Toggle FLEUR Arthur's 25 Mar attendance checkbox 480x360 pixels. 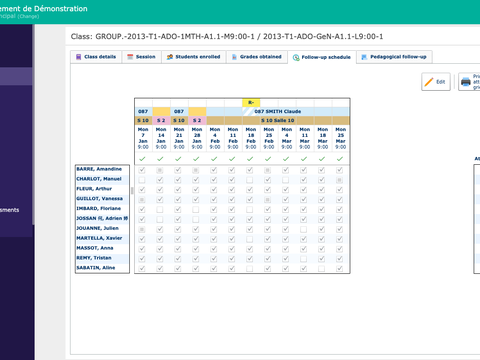click(339, 190)
